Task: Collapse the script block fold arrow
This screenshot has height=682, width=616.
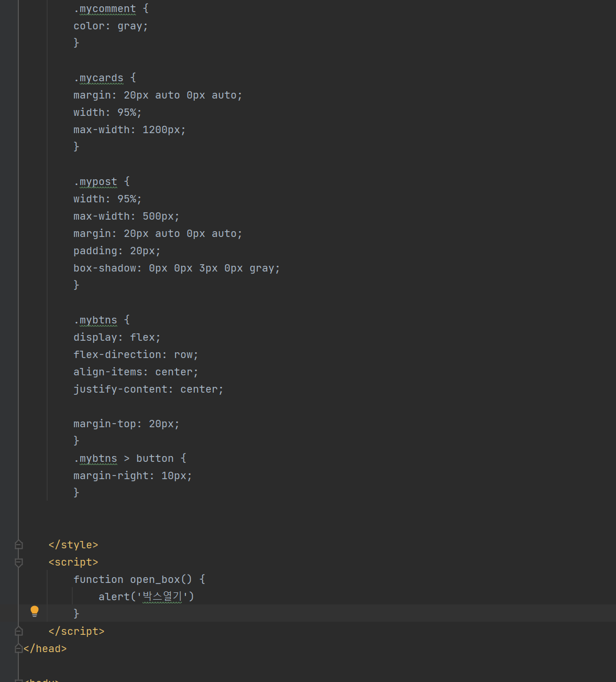Action: 19,562
